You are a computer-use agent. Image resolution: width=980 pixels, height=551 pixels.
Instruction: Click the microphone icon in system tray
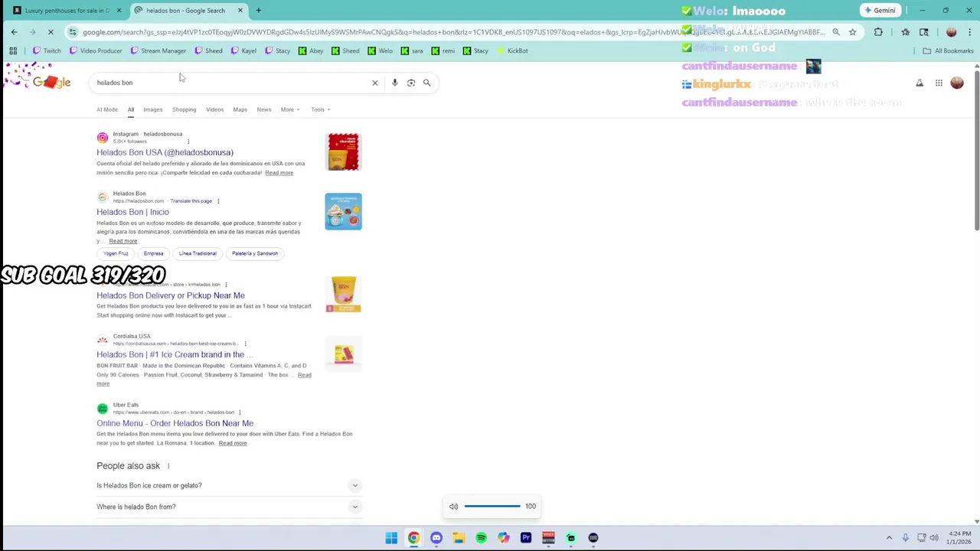pos(905,538)
